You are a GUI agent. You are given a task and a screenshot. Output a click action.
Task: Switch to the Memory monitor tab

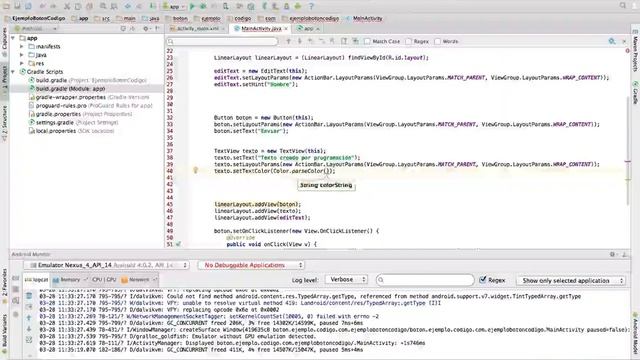click(x=70, y=280)
